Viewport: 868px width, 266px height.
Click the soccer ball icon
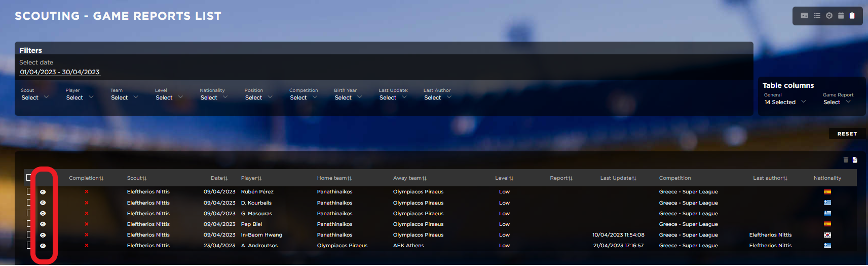tap(829, 16)
